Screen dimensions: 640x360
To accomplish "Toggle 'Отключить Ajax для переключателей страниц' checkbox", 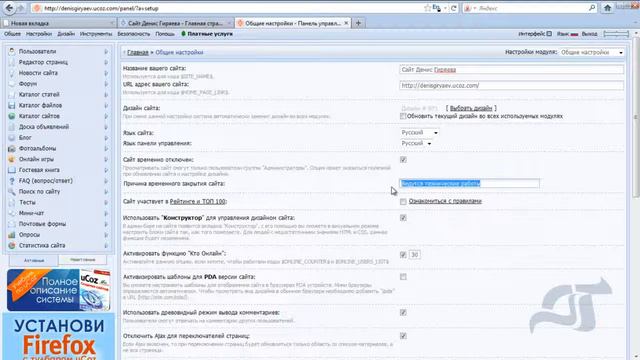I will coord(403,336).
